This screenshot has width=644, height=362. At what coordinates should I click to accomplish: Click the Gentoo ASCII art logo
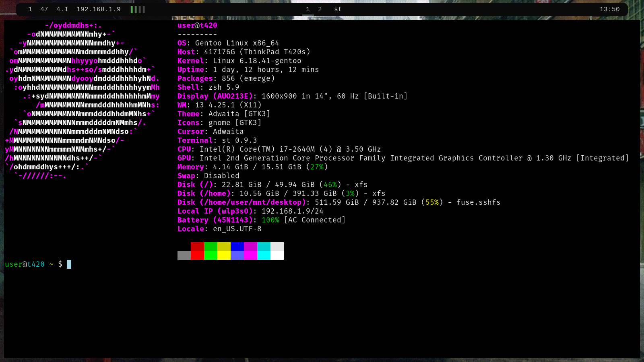click(83, 101)
